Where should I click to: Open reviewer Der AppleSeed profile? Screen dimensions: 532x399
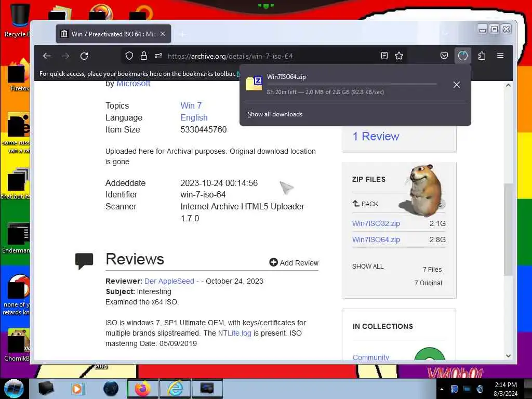pyautogui.click(x=169, y=281)
